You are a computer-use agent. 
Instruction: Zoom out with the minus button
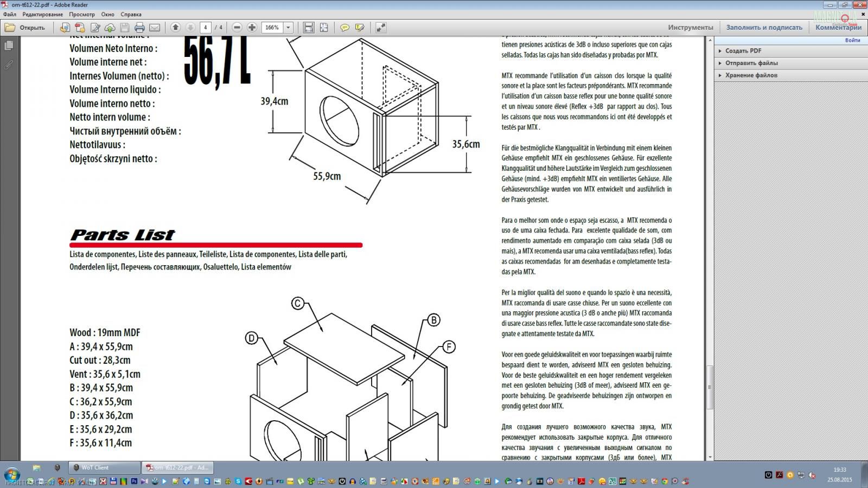click(237, 27)
